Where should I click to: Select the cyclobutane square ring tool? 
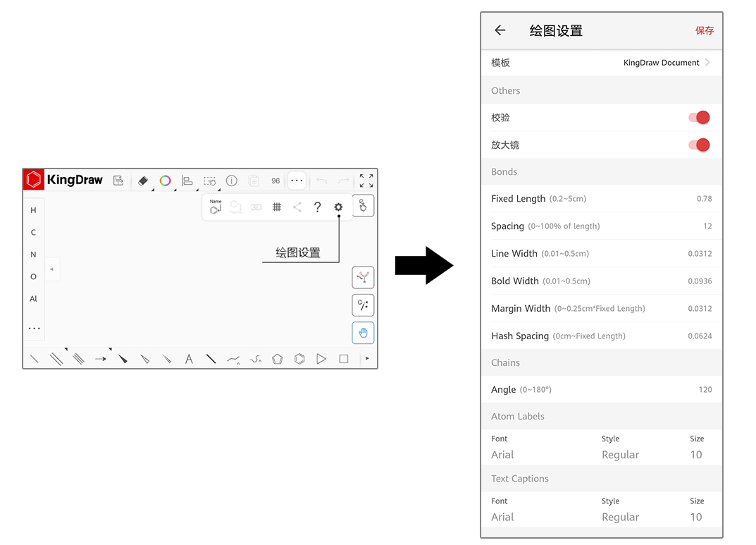[344, 359]
